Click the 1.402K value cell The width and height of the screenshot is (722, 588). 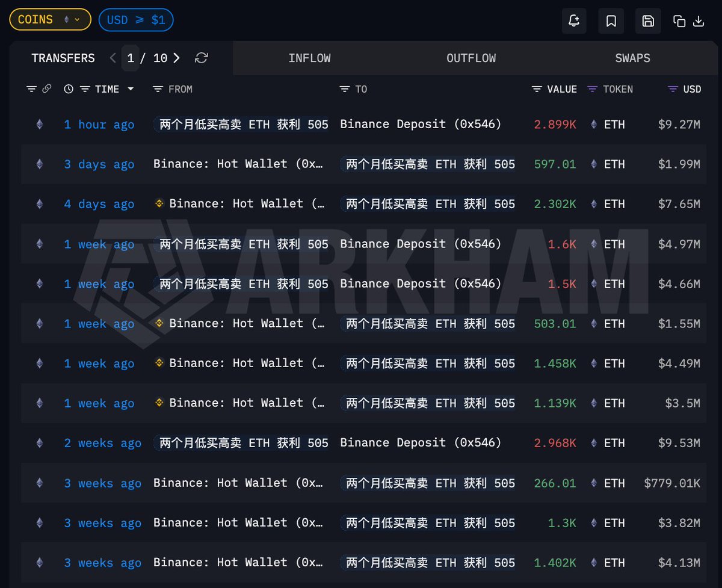coord(555,563)
